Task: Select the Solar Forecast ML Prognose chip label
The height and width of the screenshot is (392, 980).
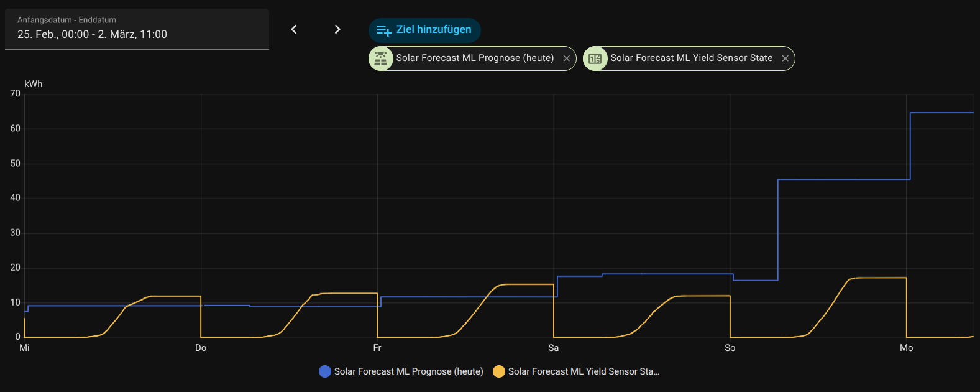Action: click(475, 58)
